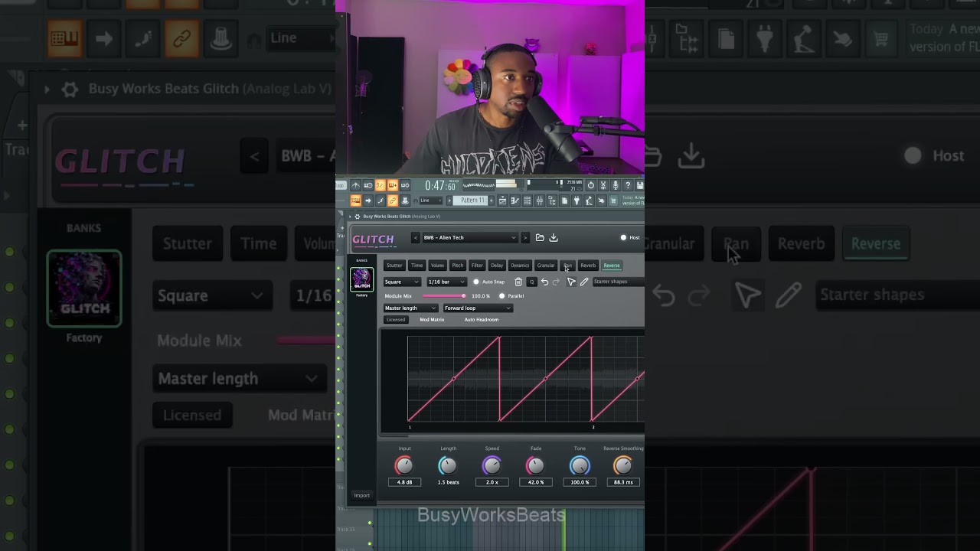
Task: Open the Mod Matrix
Action: click(432, 320)
